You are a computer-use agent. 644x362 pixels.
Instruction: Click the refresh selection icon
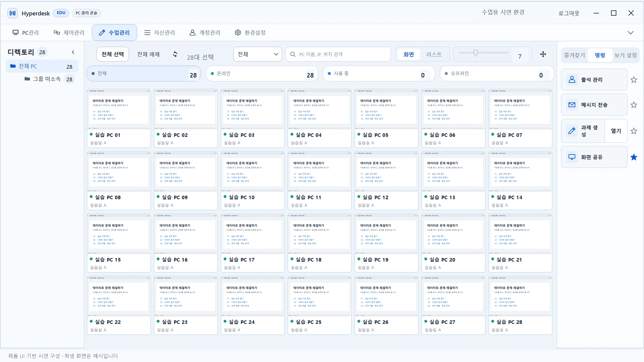click(175, 54)
